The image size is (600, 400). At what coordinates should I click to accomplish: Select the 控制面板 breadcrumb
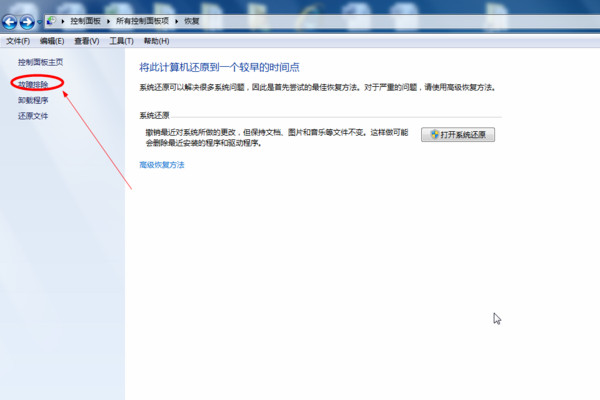pyautogui.click(x=85, y=21)
